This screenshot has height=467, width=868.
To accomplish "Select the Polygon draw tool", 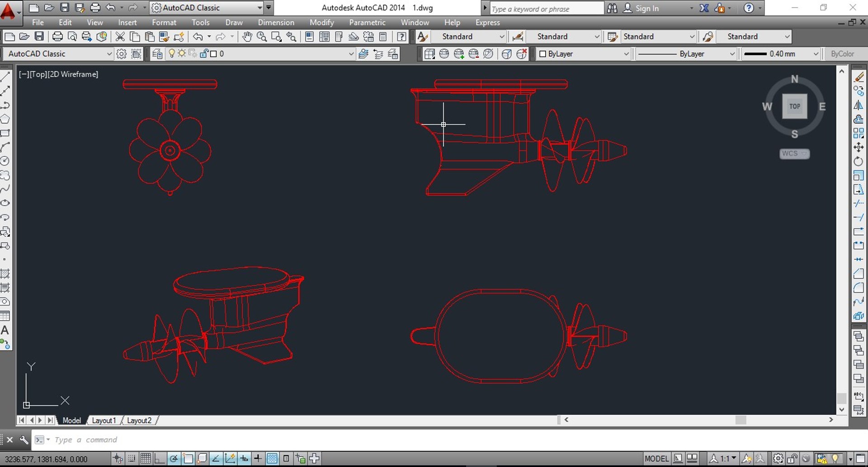I will tap(5, 119).
